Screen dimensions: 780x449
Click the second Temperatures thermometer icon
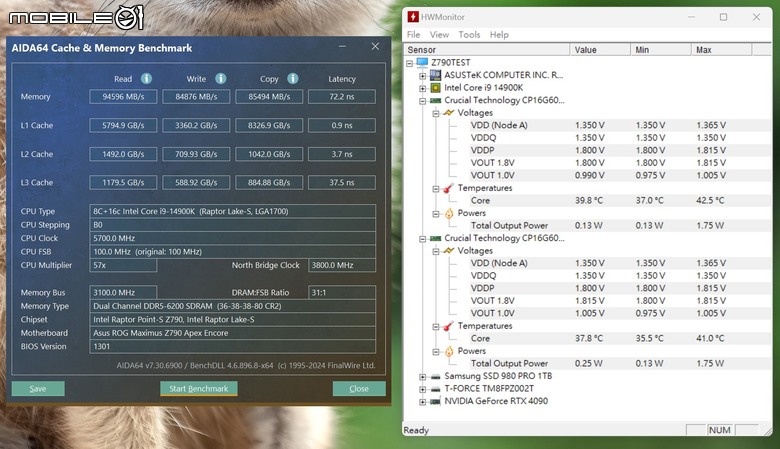click(x=449, y=326)
